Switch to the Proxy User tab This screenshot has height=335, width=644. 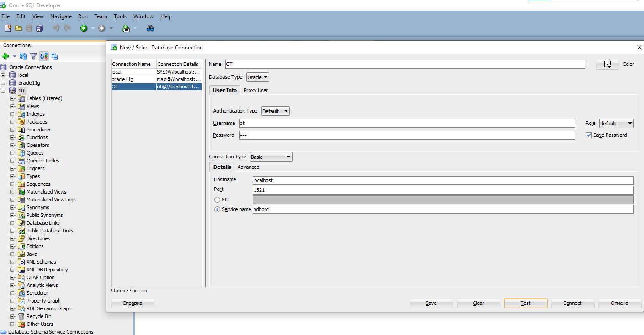(x=255, y=90)
